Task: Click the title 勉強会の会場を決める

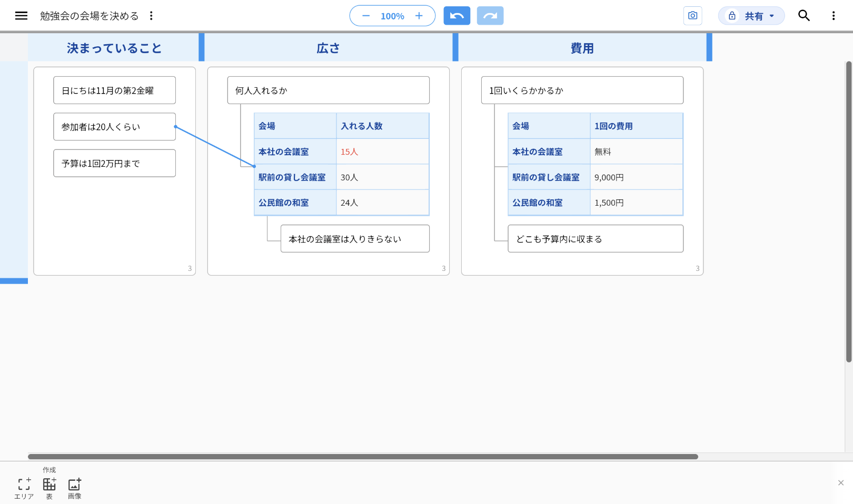Action: pyautogui.click(x=90, y=16)
